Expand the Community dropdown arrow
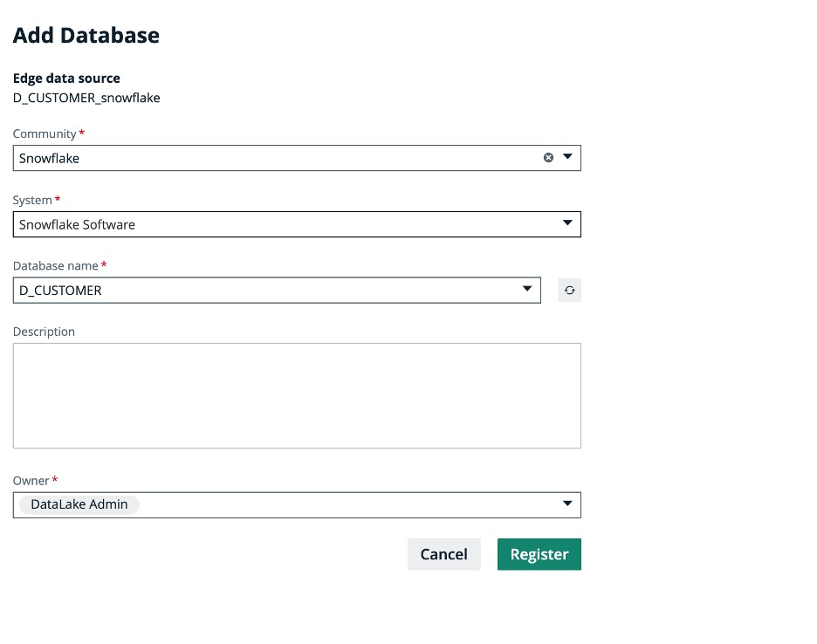The width and height of the screenshot is (817, 644). pyautogui.click(x=567, y=158)
